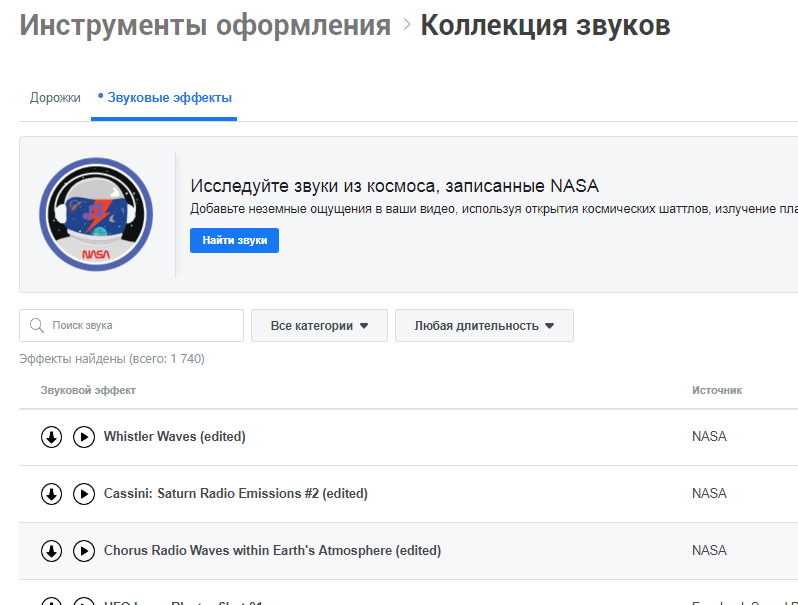The height and width of the screenshot is (605, 798).
Task: Download Whistler Waves (edited) sound effect
Action: point(51,437)
